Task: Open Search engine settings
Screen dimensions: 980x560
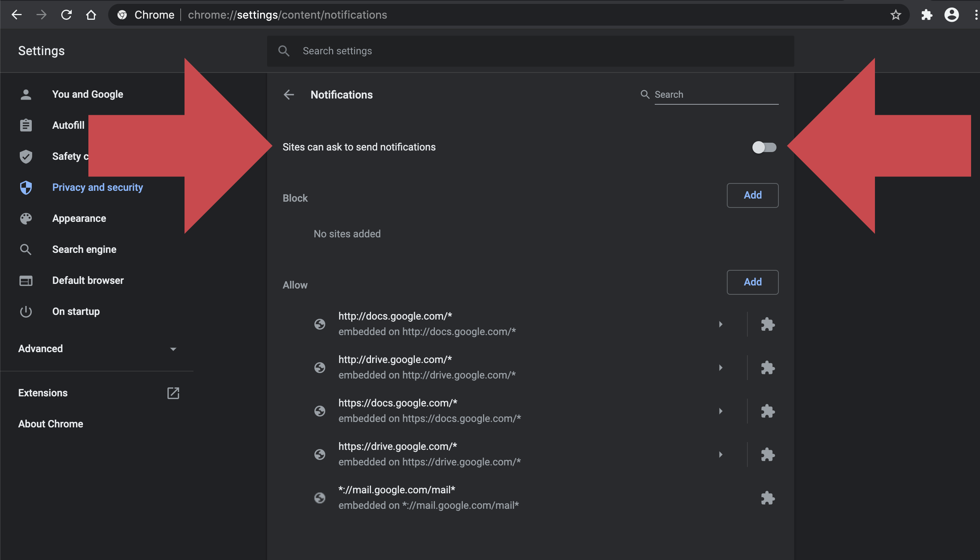Action: click(84, 249)
